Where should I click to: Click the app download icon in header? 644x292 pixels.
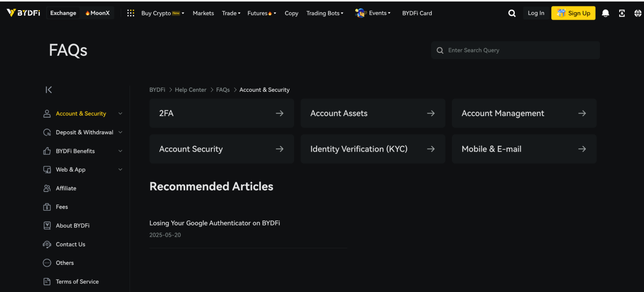coord(622,13)
